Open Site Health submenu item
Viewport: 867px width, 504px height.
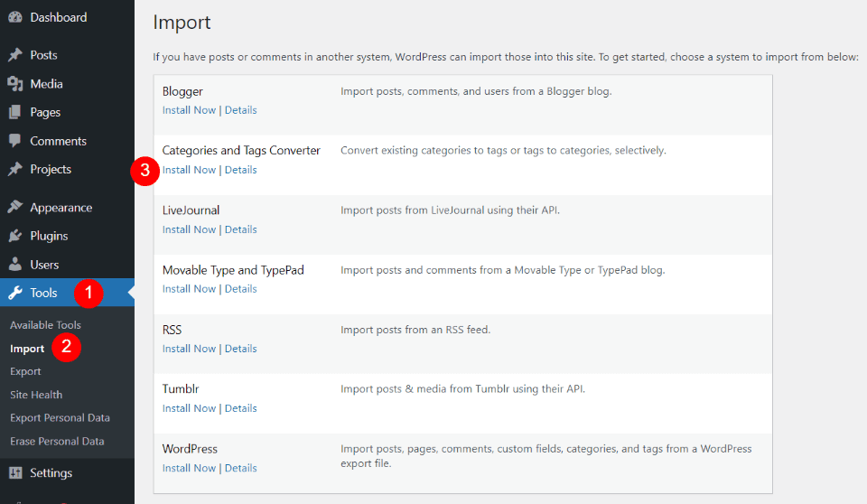point(36,395)
